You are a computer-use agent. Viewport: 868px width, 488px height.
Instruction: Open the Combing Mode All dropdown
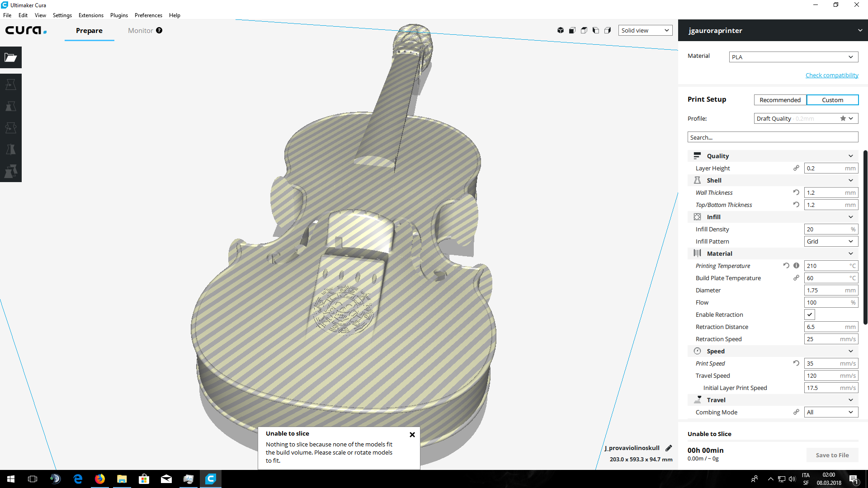click(x=831, y=412)
